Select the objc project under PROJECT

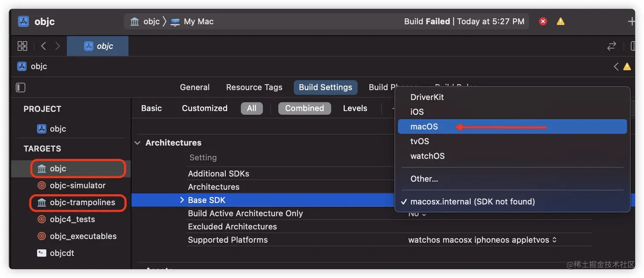tap(52, 129)
